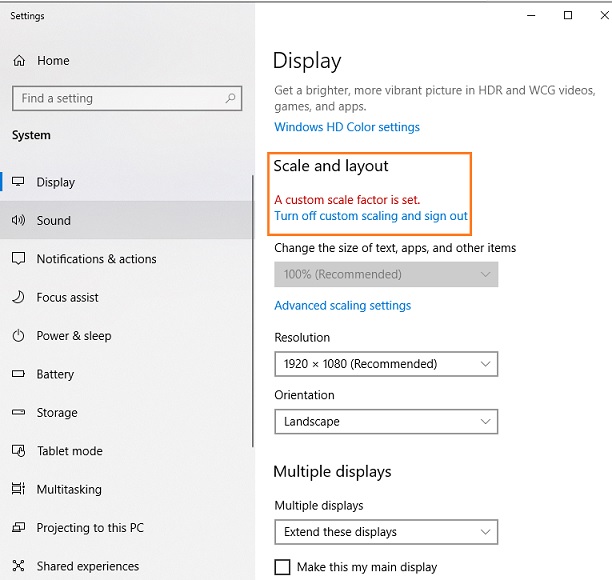The width and height of the screenshot is (612, 580).
Task: Click the Storage drive icon
Action: pos(18,413)
